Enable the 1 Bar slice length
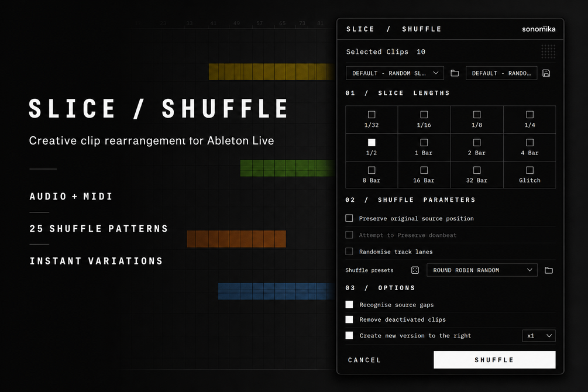 [424, 143]
